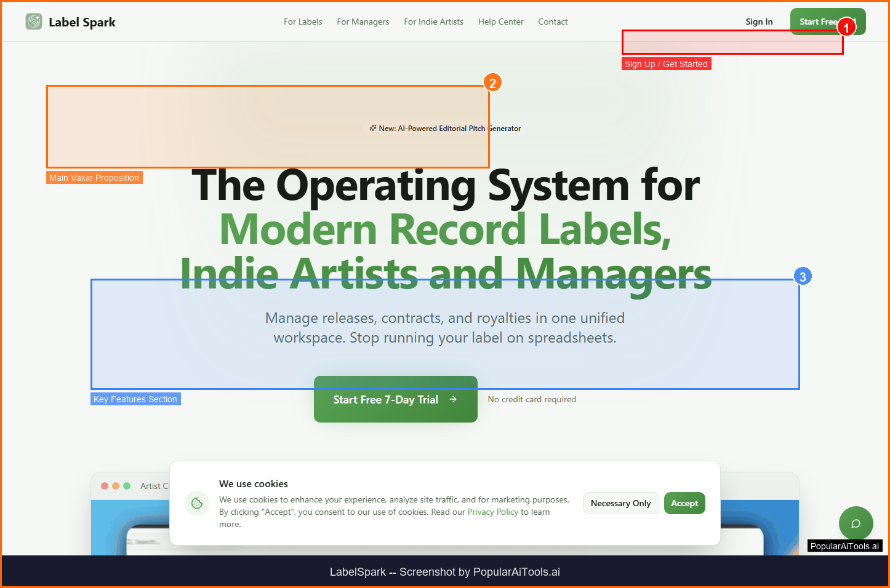
Task: Click Start Free 7-Day Trial button
Action: point(395,399)
